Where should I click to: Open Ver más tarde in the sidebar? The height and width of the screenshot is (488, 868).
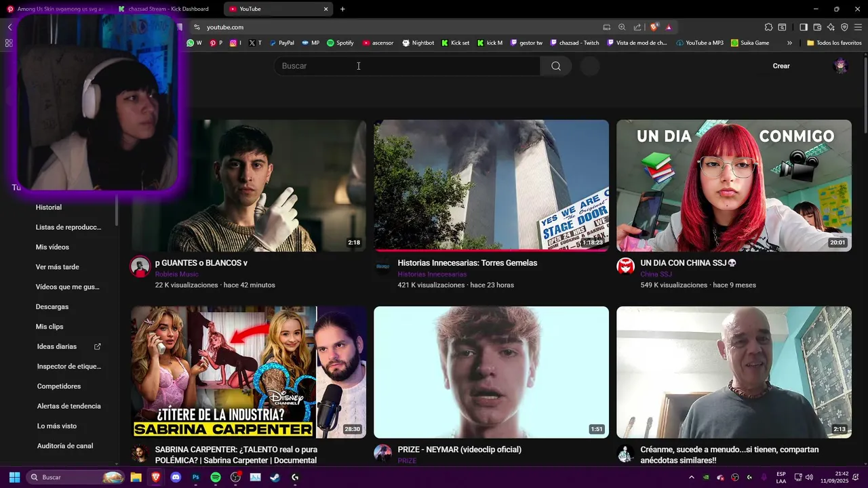(58, 267)
